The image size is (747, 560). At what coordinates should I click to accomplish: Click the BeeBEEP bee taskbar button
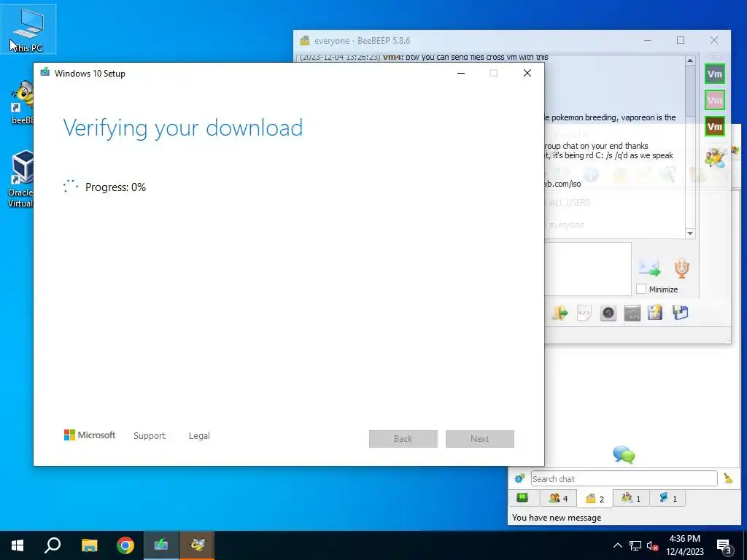click(x=197, y=545)
